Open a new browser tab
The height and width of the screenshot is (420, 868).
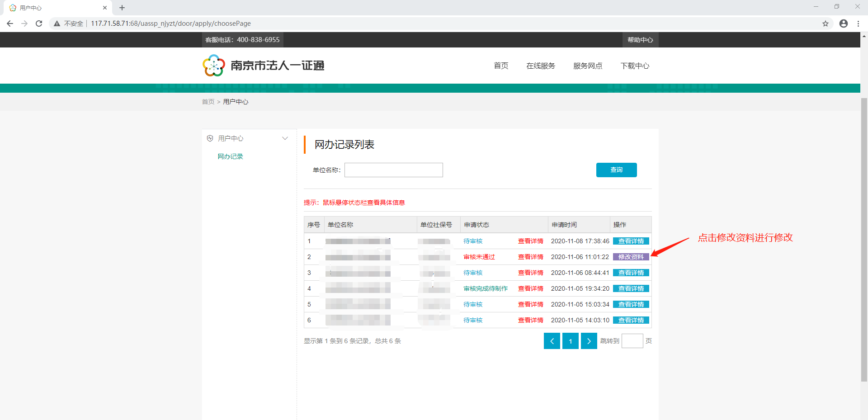(122, 8)
